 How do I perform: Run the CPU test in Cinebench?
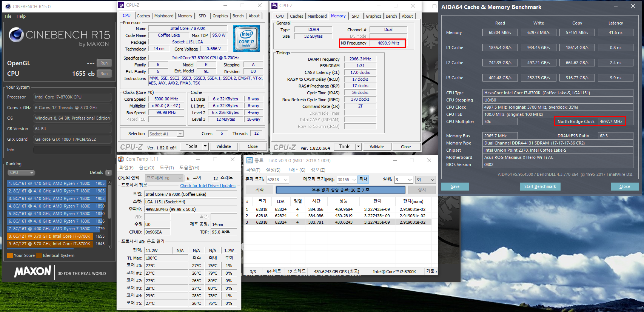tap(104, 74)
